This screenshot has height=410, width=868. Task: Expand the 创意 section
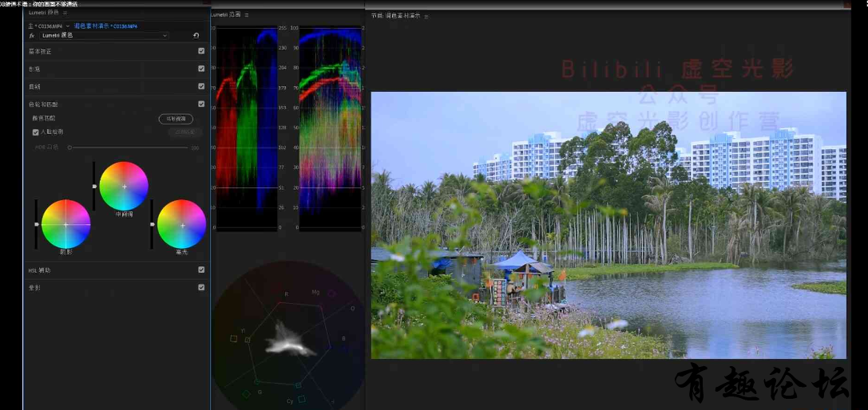tap(34, 69)
